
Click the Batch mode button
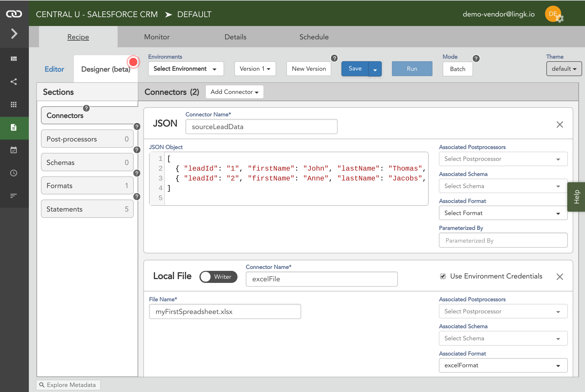(458, 69)
